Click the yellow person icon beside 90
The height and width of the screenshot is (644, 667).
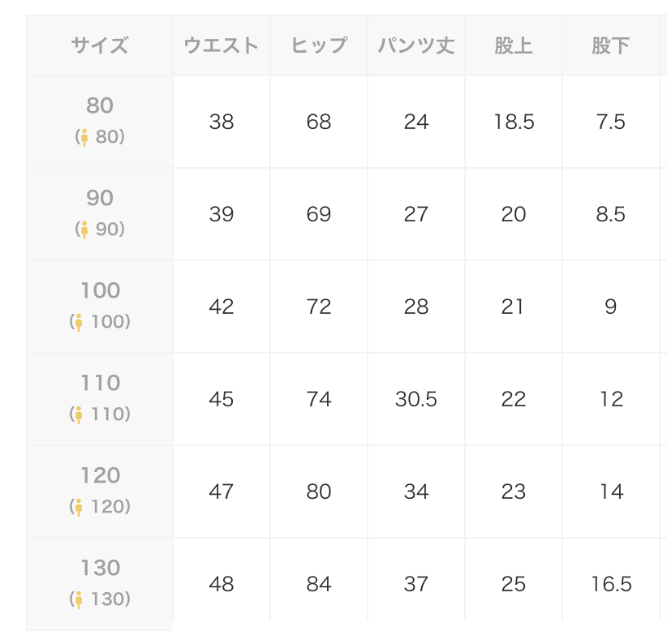[84, 230]
